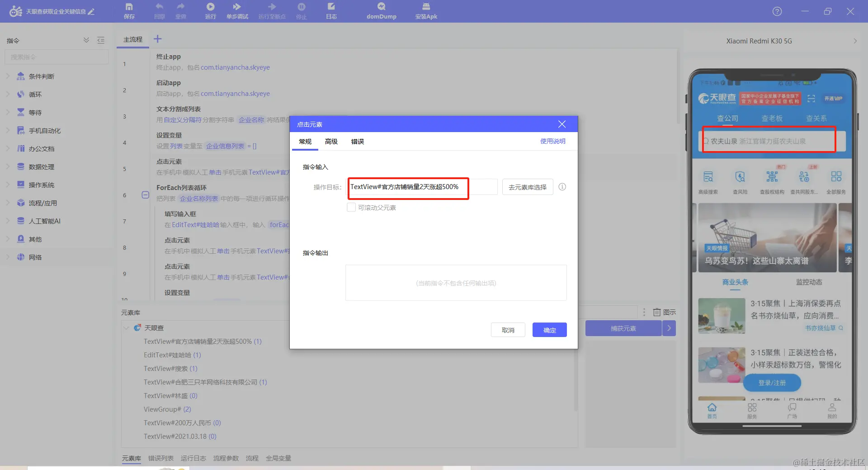Viewport: 868px width, 470px height.
Task: Tap the scan icon in phone header
Action: 811,98
